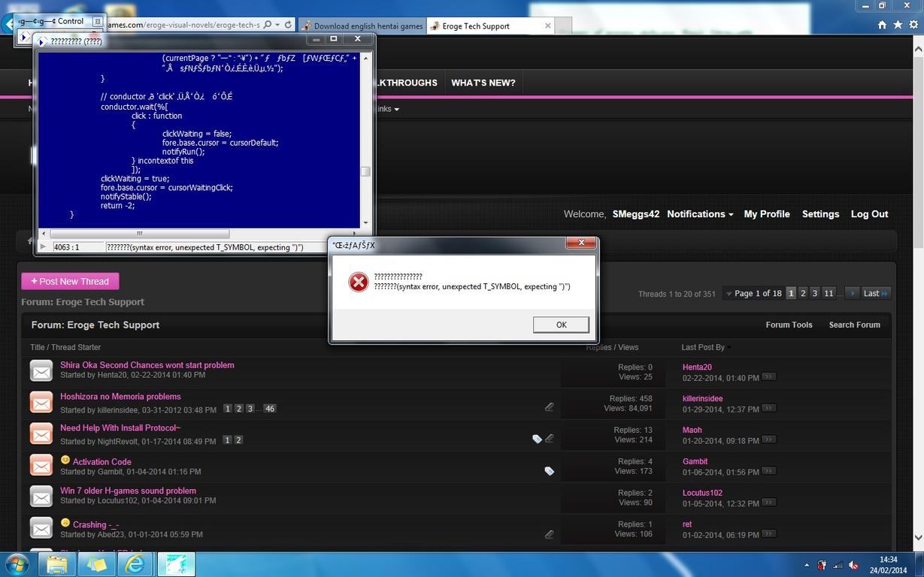
Task: Click the tag icon on Activation Code thread
Action: coord(549,471)
